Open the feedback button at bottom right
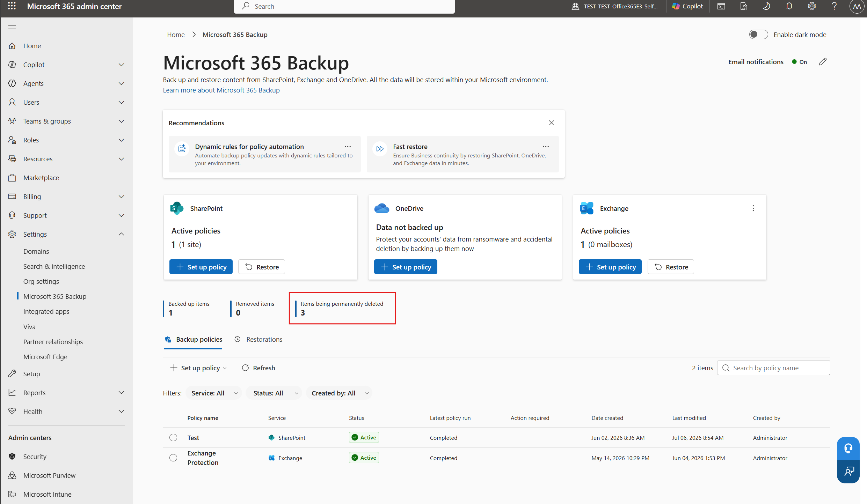Viewport: 867px width, 504px height. click(x=848, y=472)
